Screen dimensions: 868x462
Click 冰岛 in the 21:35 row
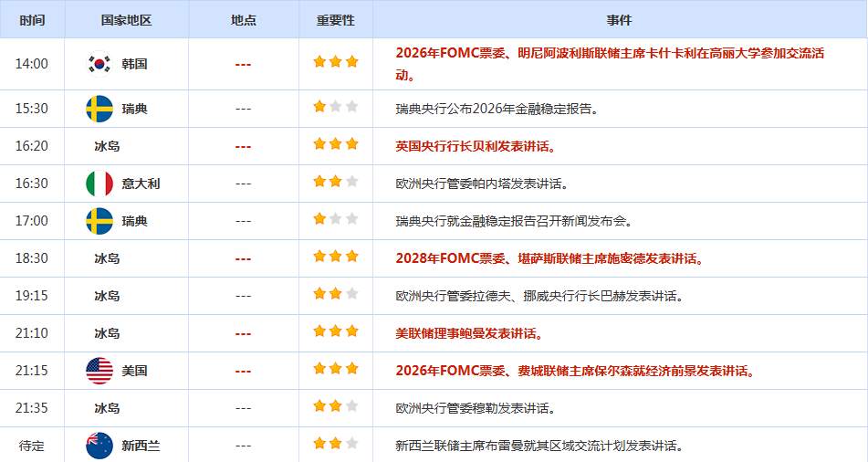[x=107, y=408]
